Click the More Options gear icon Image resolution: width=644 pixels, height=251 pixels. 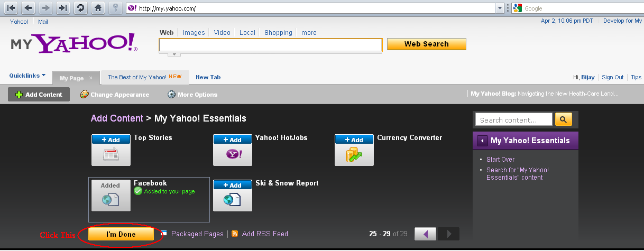pyautogui.click(x=171, y=95)
